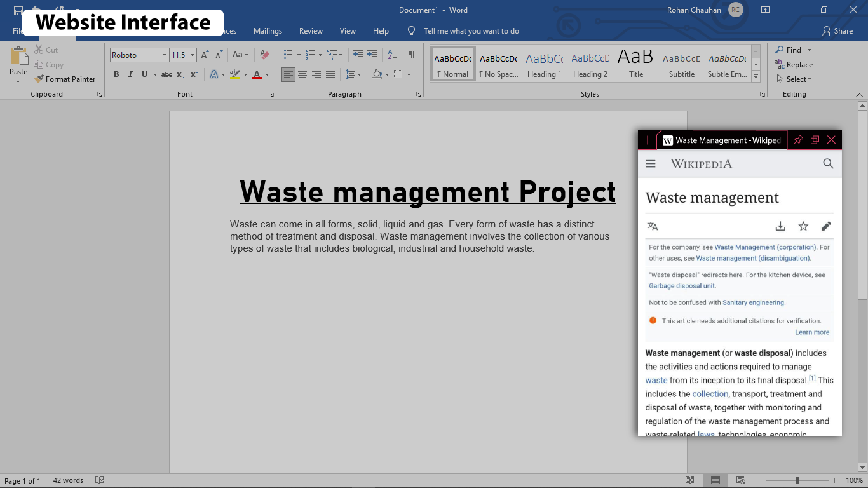Open the font size 11.5 dropdown
The image size is (868, 488).
(192, 55)
